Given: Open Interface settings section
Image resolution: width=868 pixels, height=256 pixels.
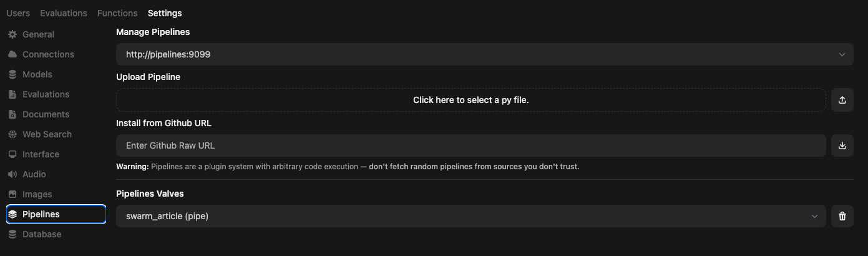Looking at the screenshot, I should pyautogui.click(x=41, y=154).
